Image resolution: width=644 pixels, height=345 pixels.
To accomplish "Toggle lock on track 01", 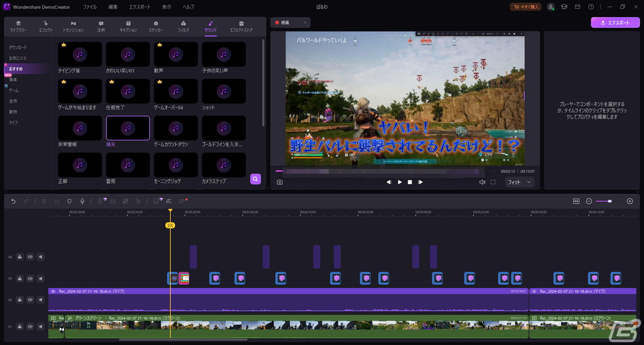I will (x=19, y=326).
